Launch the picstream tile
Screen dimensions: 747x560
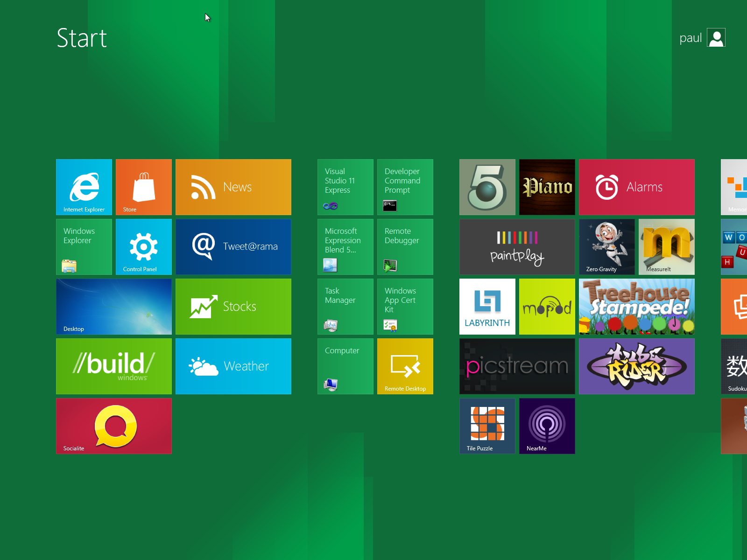pyautogui.click(x=517, y=366)
